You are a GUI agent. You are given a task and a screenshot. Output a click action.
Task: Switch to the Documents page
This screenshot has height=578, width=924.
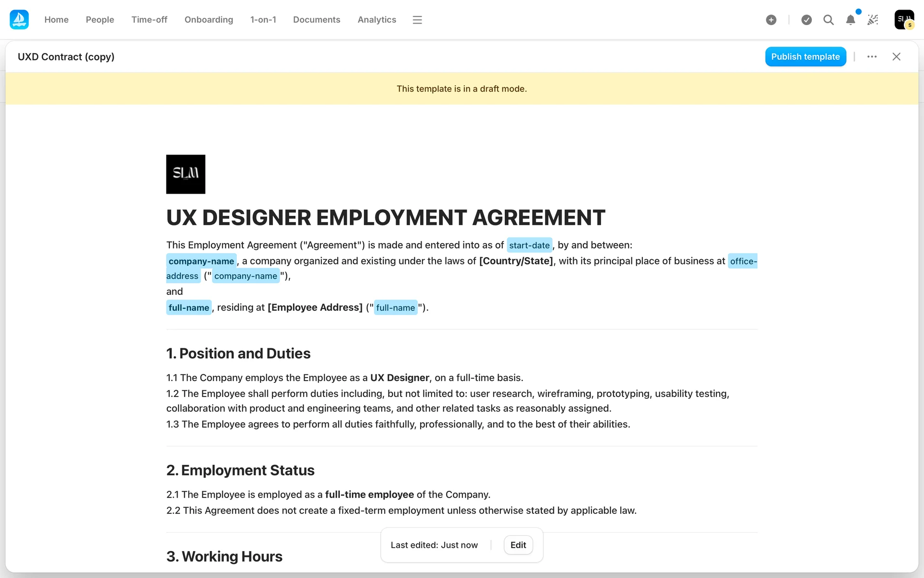point(316,20)
